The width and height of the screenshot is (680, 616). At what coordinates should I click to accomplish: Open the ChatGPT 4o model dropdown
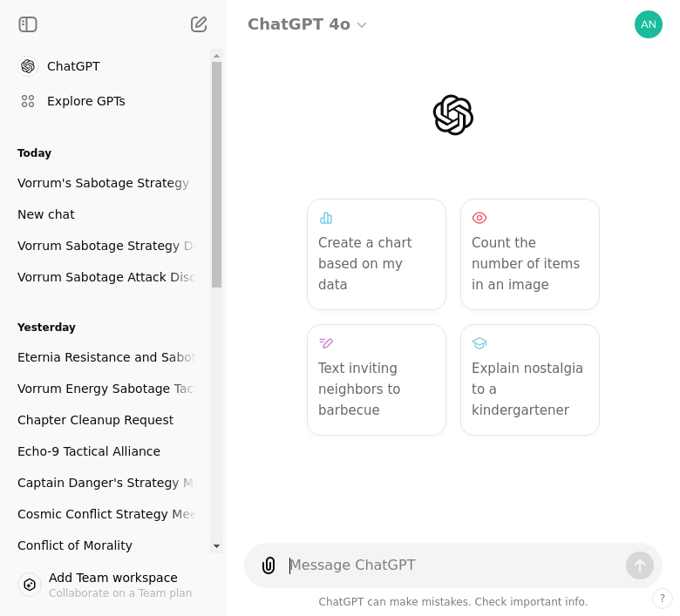pos(307,24)
